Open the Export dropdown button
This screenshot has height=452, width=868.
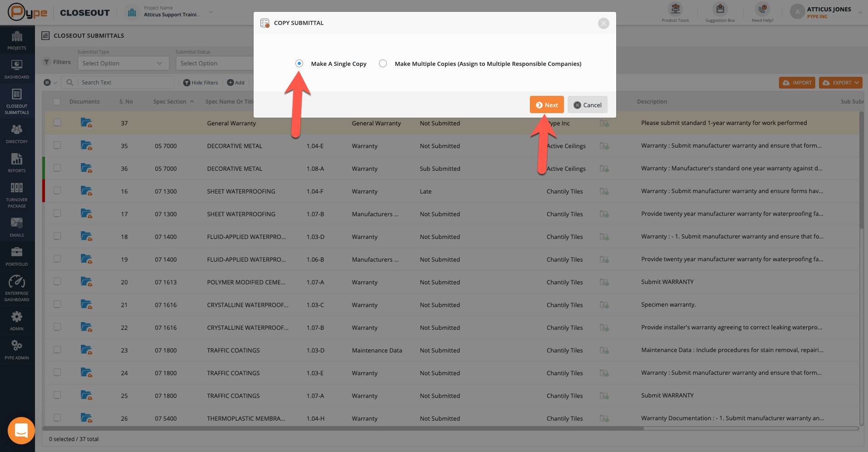click(841, 83)
